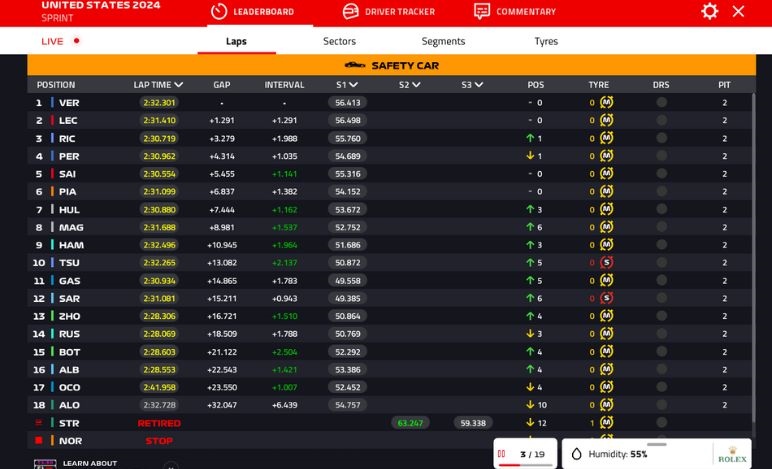Switch to the Sectors tab
The image size is (772, 469).
point(339,41)
